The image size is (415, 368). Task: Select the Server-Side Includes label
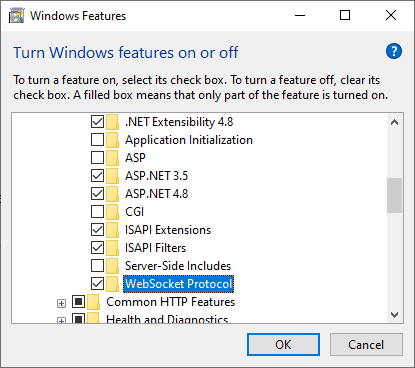tap(178, 266)
